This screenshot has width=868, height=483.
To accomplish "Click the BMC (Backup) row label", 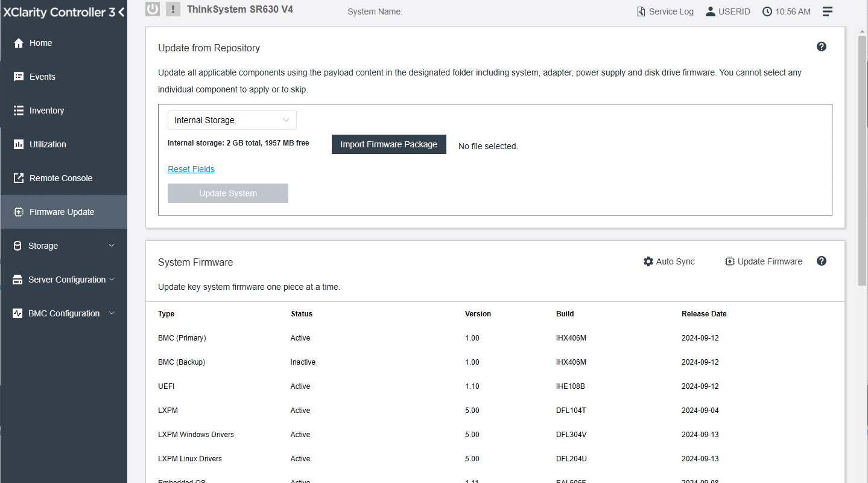I will point(182,362).
